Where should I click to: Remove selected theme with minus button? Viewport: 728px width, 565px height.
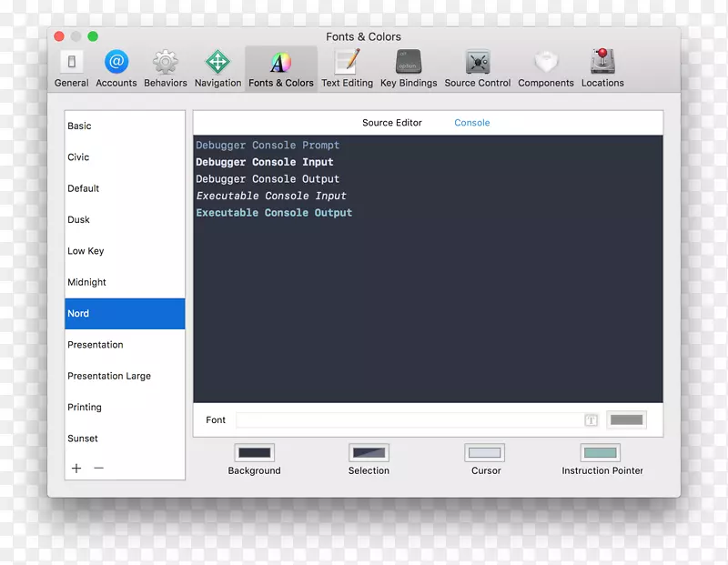pos(98,468)
